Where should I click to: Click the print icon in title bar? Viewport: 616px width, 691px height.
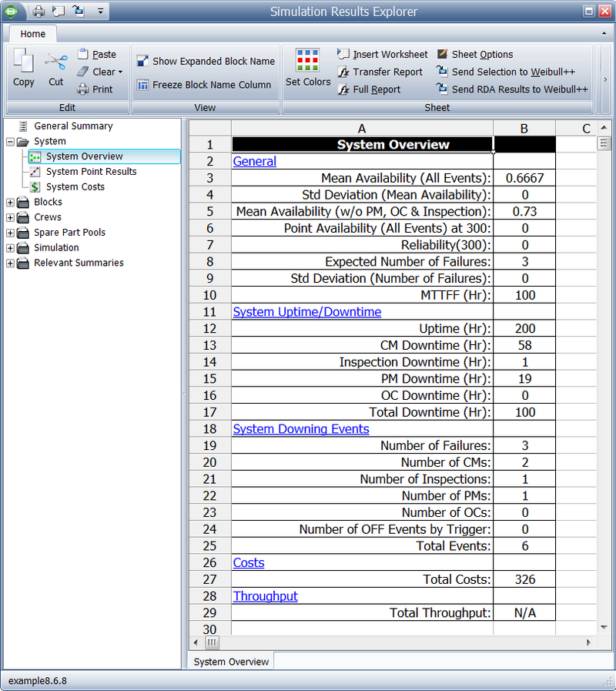click(38, 11)
